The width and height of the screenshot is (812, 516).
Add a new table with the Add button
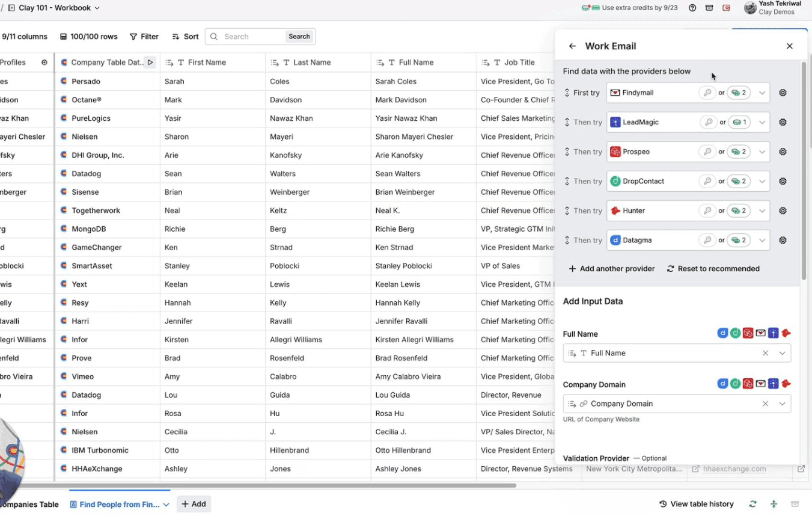point(194,504)
